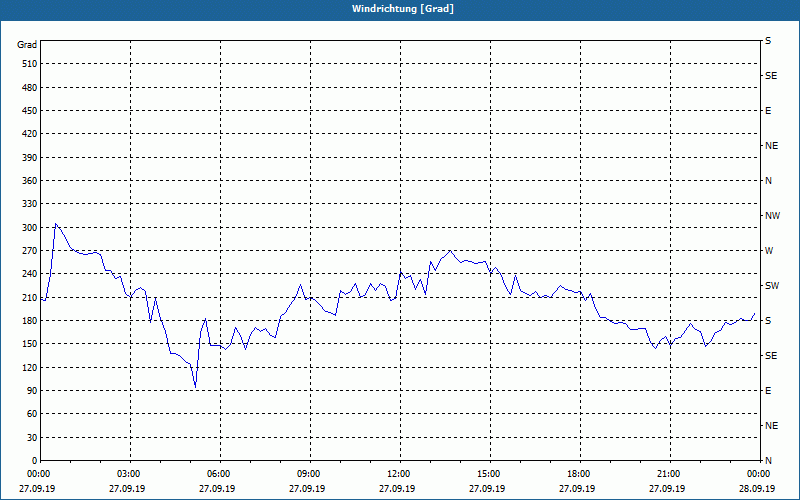Click the 0 y-axis label

[x=35, y=461]
